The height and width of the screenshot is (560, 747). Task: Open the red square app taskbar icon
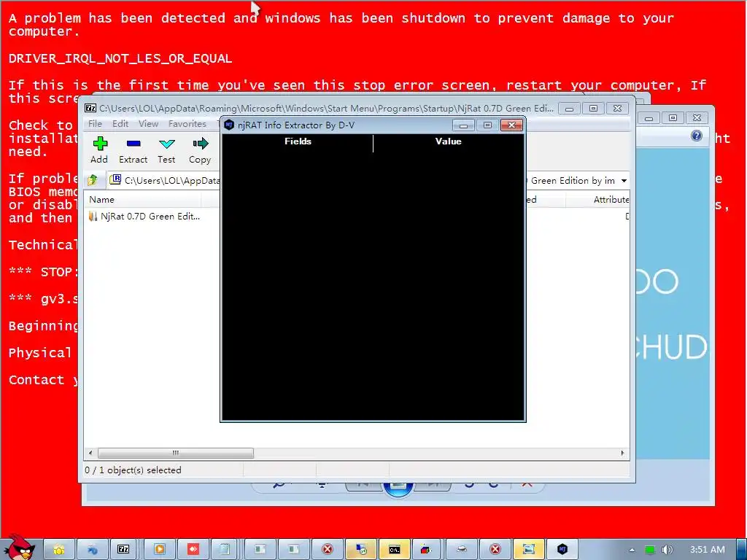click(x=193, y=549)
